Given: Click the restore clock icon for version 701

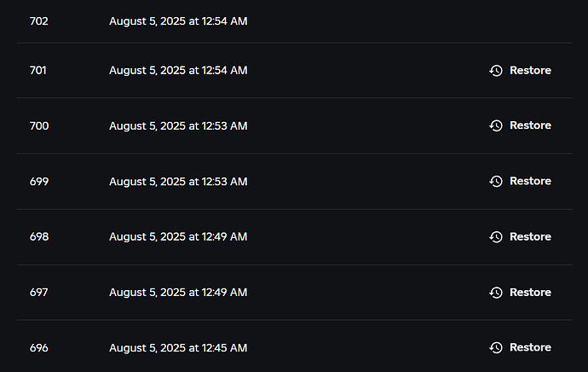Looking at the screenshot, I should [x=496, y=71].
